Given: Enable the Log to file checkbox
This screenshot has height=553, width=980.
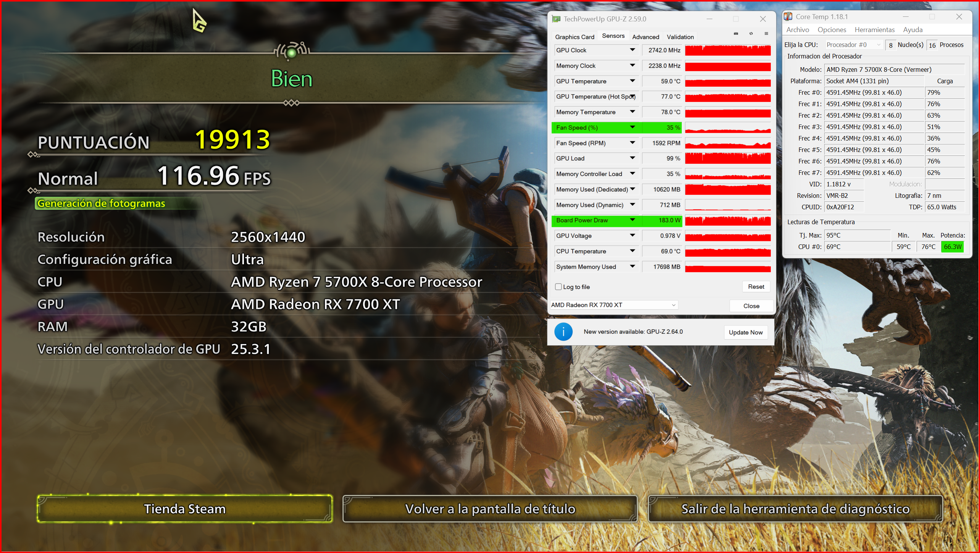Looking at the screenshot, I should point(558,287).
